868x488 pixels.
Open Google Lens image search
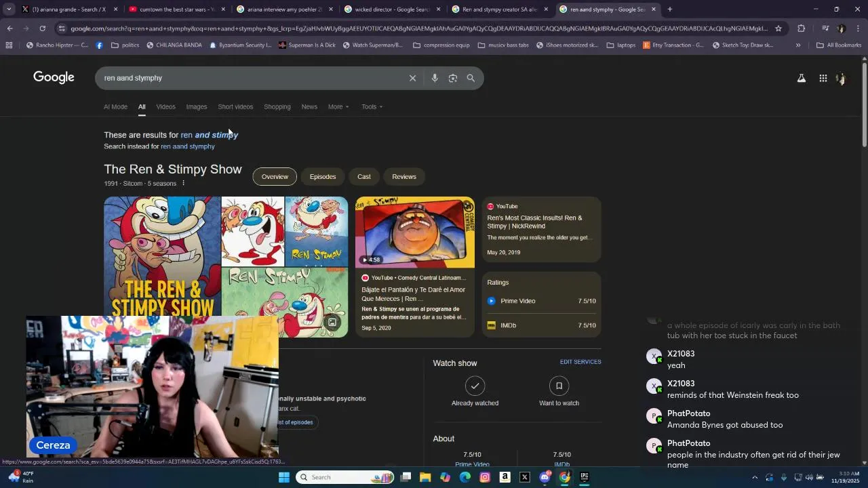[453, 78]
